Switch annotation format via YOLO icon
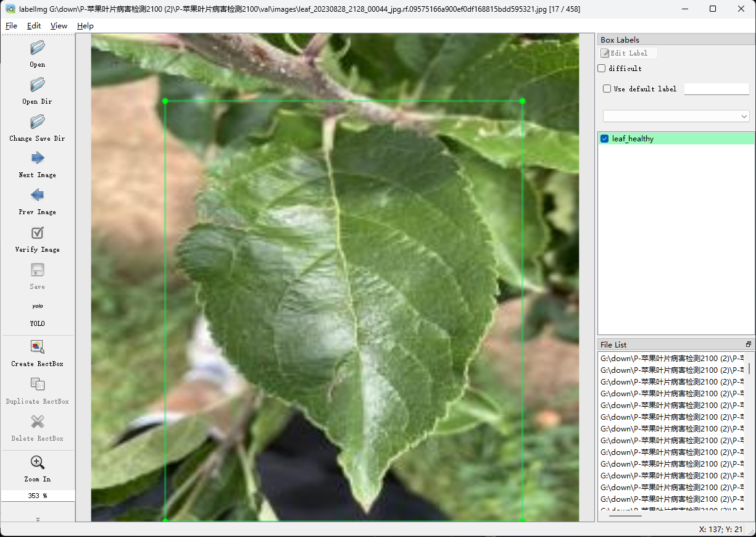The height and width of the screenshot is (537, 756). pyautogui.click(x=38, y=306)
